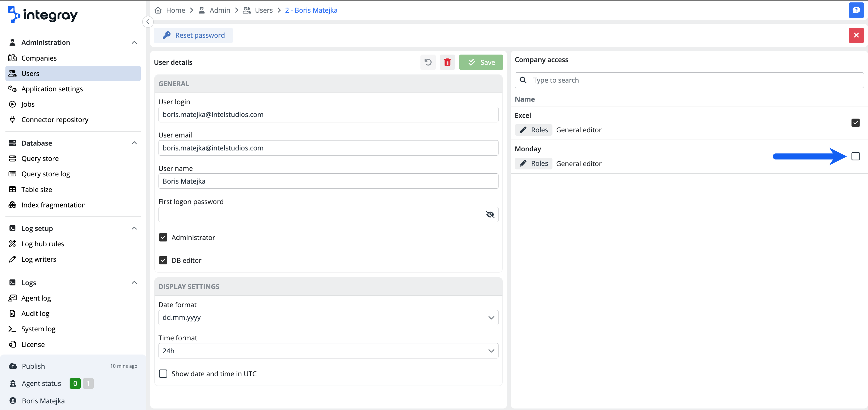The width and height of the screenshot is (868, 410).
Task: Click the sidebar collapse arrow icon
Action: 148,22
